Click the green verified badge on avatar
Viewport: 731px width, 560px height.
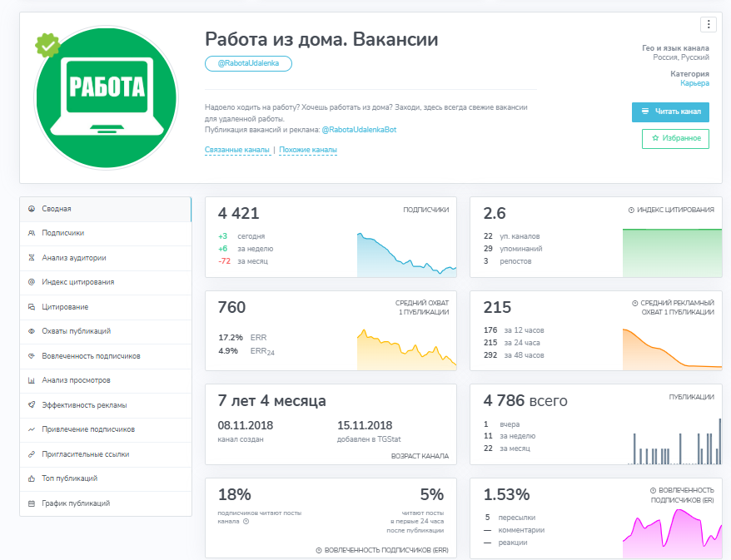[47, 45]
